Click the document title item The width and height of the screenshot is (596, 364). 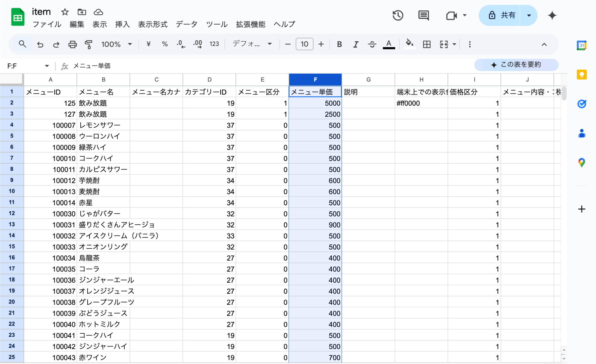coord(41,12)
